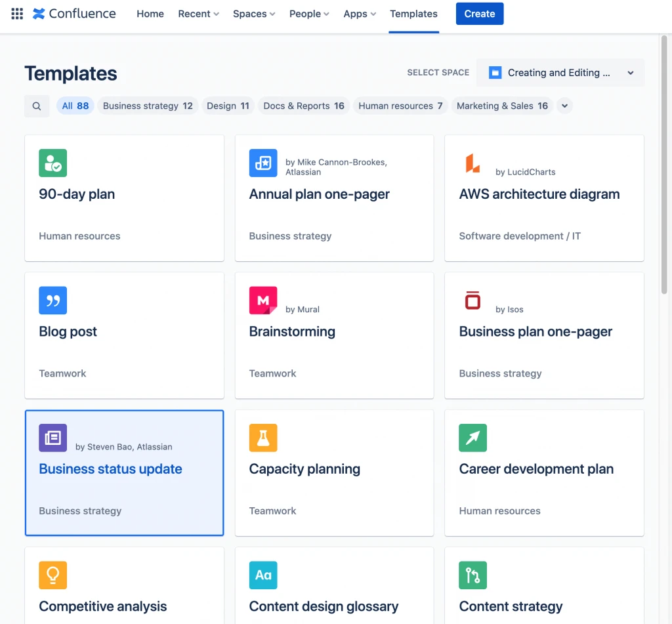
Task: Click the Mural pink M icon
Action: pos(263,301)
